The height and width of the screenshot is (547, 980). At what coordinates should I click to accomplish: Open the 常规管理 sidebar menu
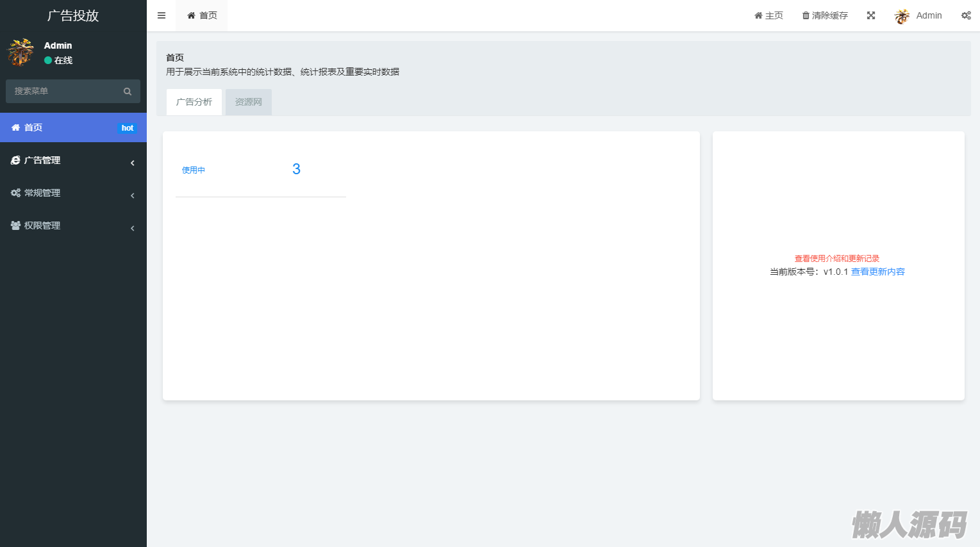pos(73,193)
